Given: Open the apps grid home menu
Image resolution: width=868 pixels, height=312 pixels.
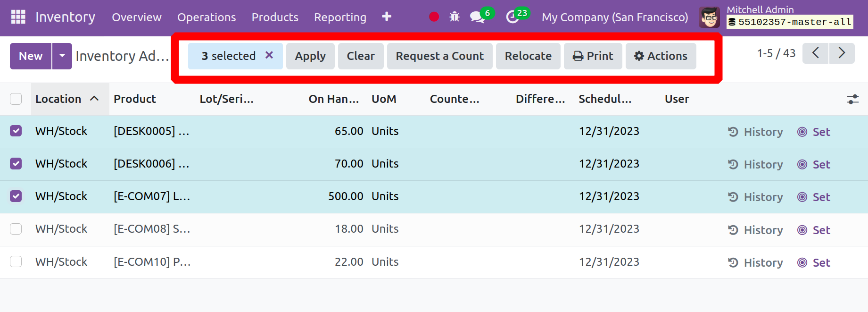Looking at the screenshot, I should pos(18,17).
